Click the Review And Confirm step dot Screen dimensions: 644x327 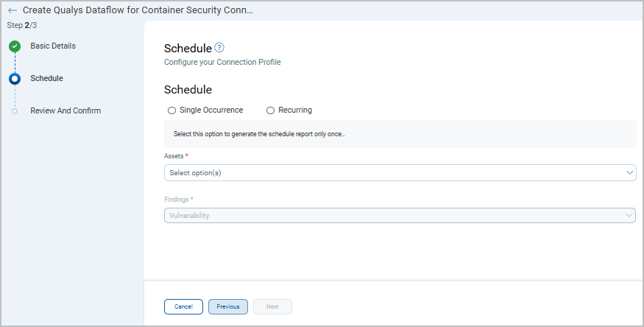(15, 111)
